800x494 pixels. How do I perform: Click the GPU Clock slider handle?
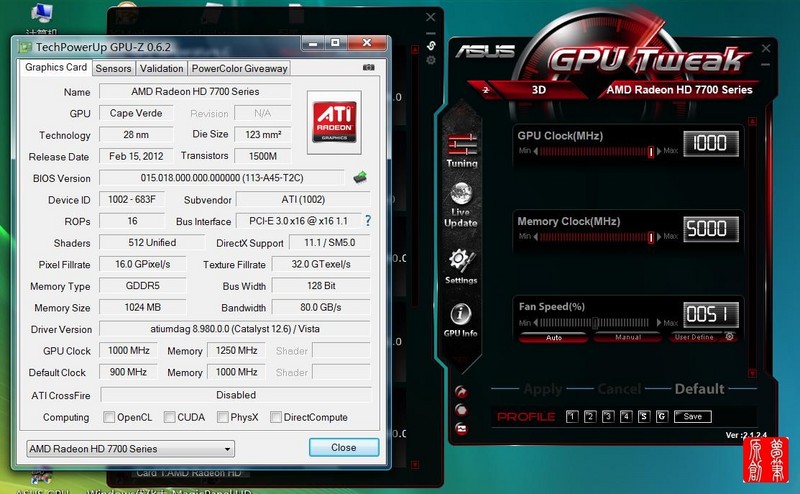coord(651,152)
